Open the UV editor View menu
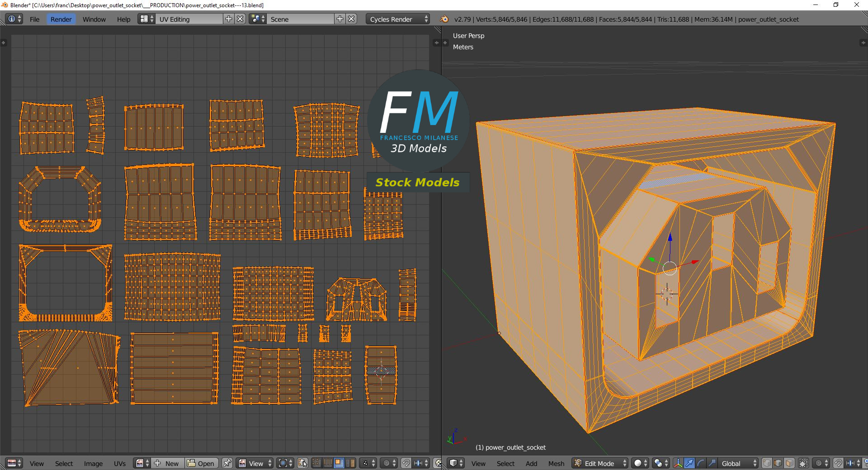868x470 pixels. tap(37, 463)
